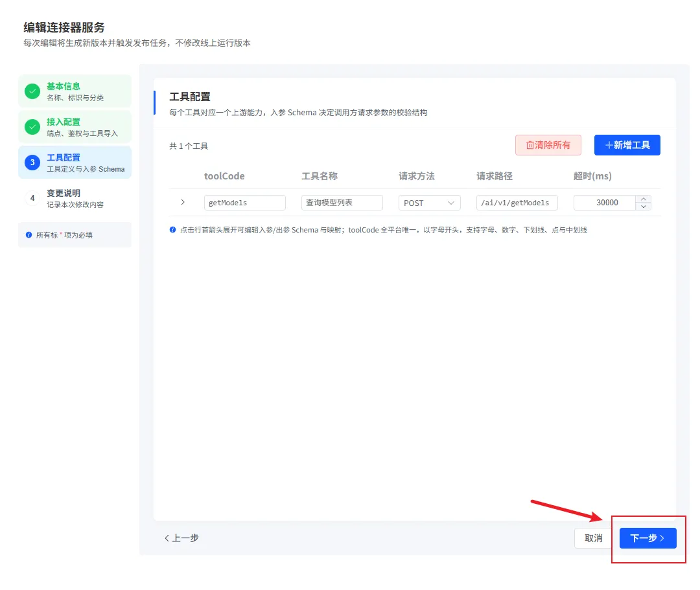
Task: Click the step 3 circle for 工具配置
Action: point(32,163)
